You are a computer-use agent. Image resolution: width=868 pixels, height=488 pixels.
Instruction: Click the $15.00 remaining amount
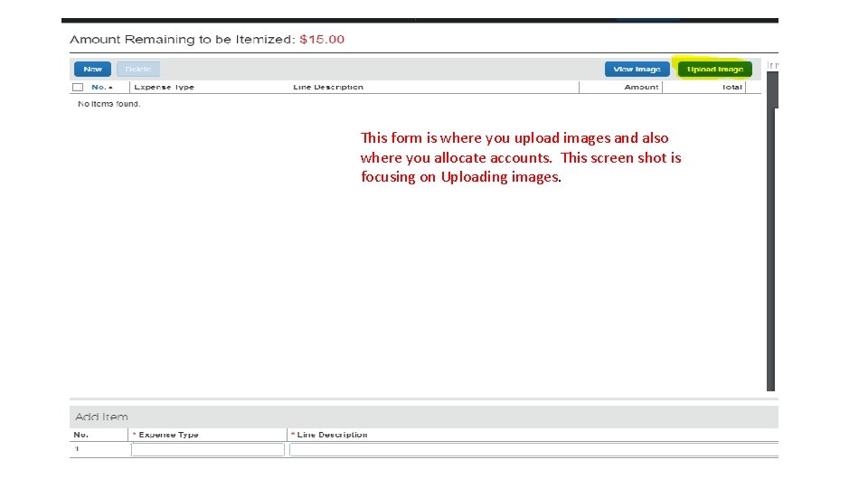[322, 39]
